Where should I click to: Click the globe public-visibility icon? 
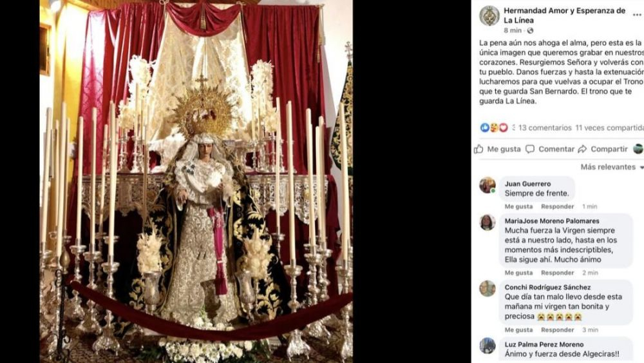click(530, 30)
